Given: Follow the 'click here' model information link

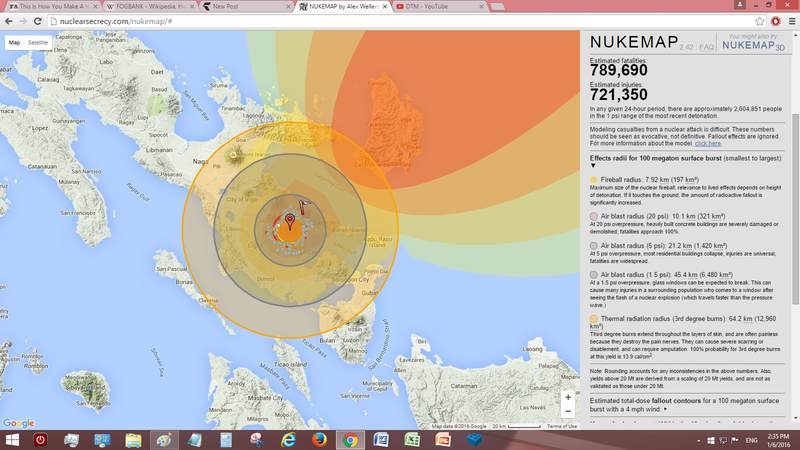Looking at the screenshot, I should point(708,143).
